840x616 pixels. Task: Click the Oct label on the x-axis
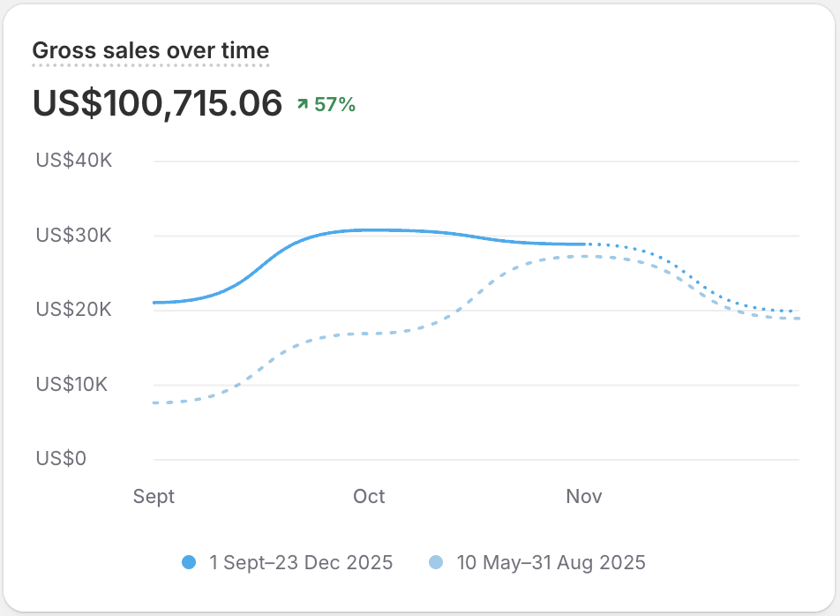click(369, 496)
